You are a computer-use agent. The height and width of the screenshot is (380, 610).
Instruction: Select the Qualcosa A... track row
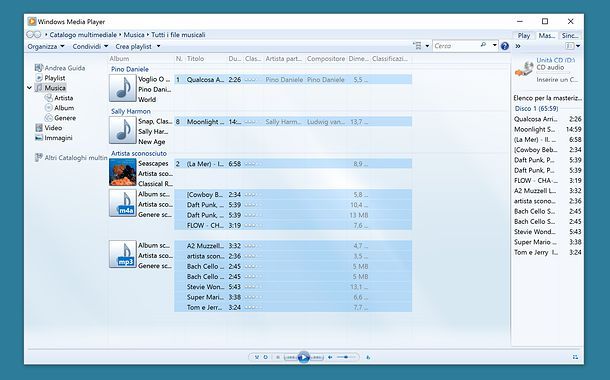click(x=293, y=80)
